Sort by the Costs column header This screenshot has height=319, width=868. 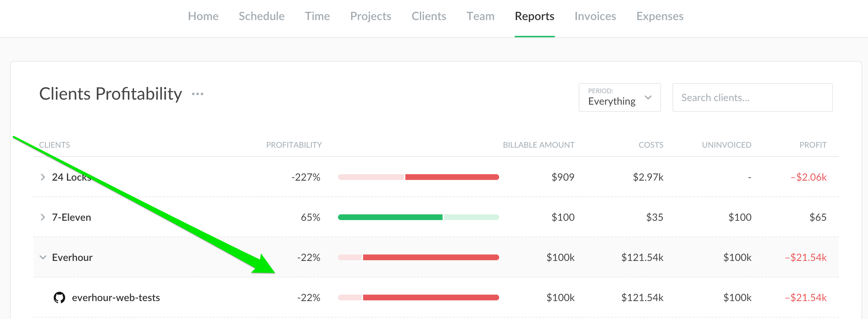[x=651, y=145]
